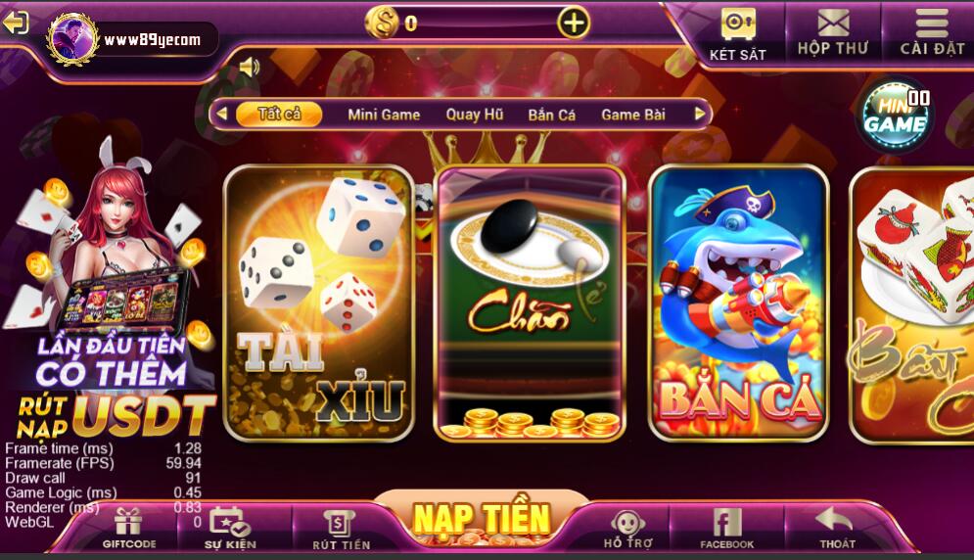Open the floating Mini Game bubble

896,115
